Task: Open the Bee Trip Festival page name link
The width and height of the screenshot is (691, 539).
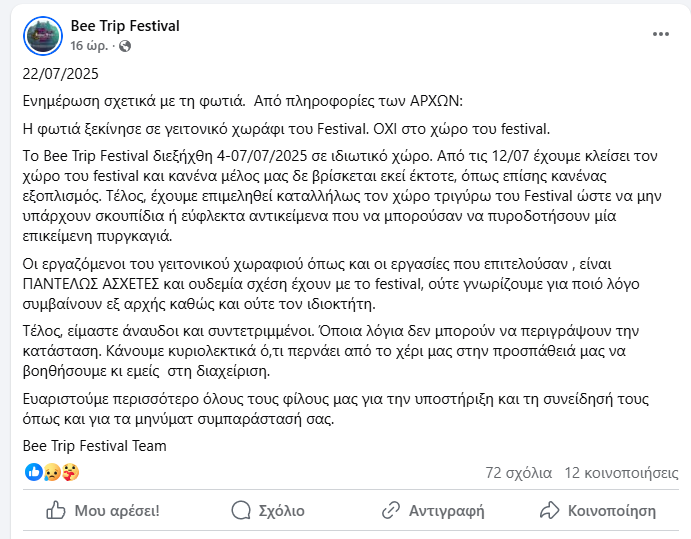Action: [x=125, y=25]
